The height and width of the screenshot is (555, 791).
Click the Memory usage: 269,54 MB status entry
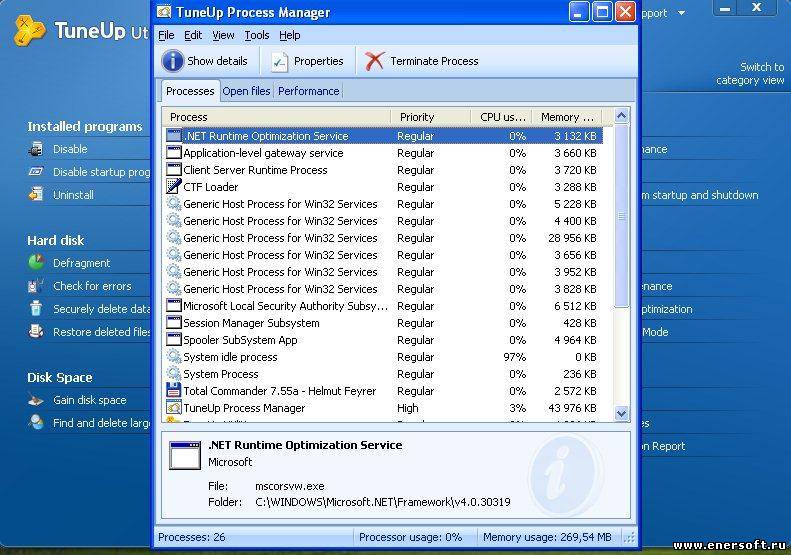[x=547, y=537]
